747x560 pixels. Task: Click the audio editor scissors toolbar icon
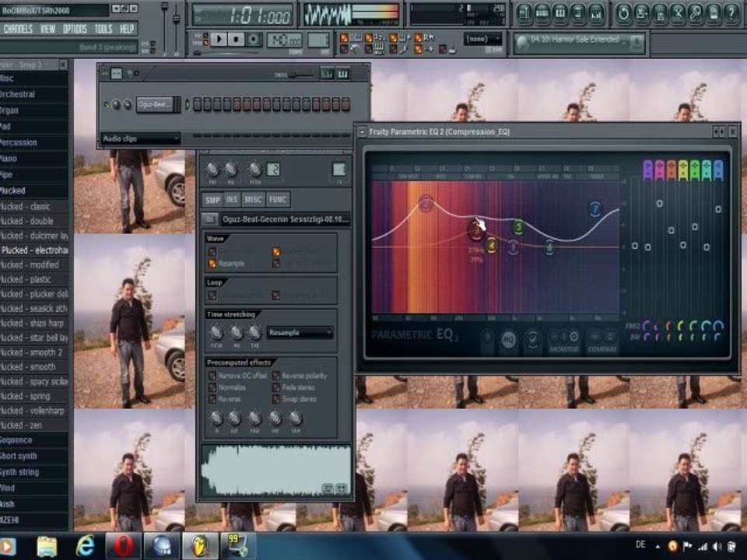pyautogui.click(x=677, y=13)
